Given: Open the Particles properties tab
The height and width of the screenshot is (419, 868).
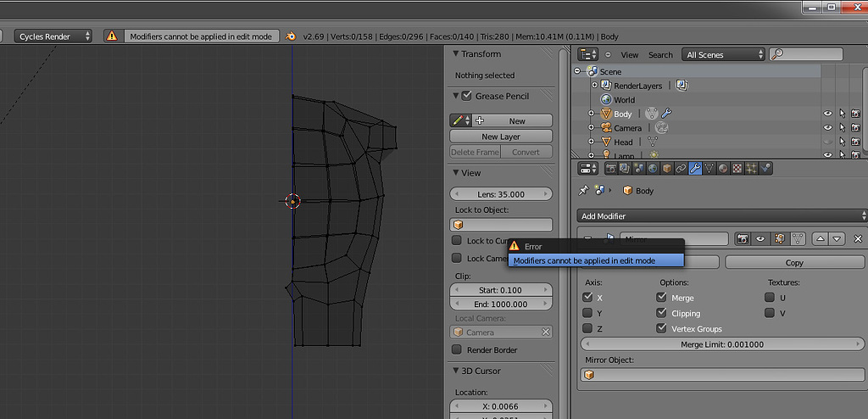Looking at the screenshot, I should (751, 169).
